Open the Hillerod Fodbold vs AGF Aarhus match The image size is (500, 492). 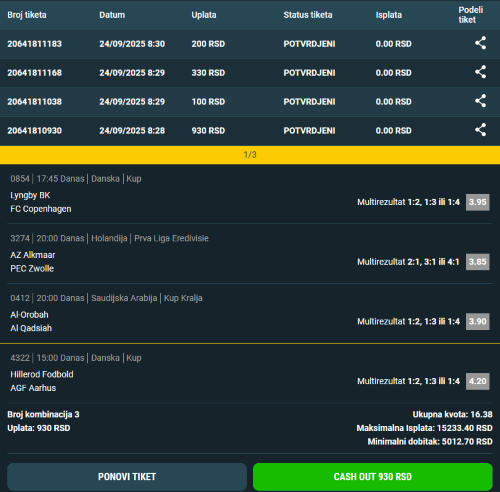[x=42, y=381]
